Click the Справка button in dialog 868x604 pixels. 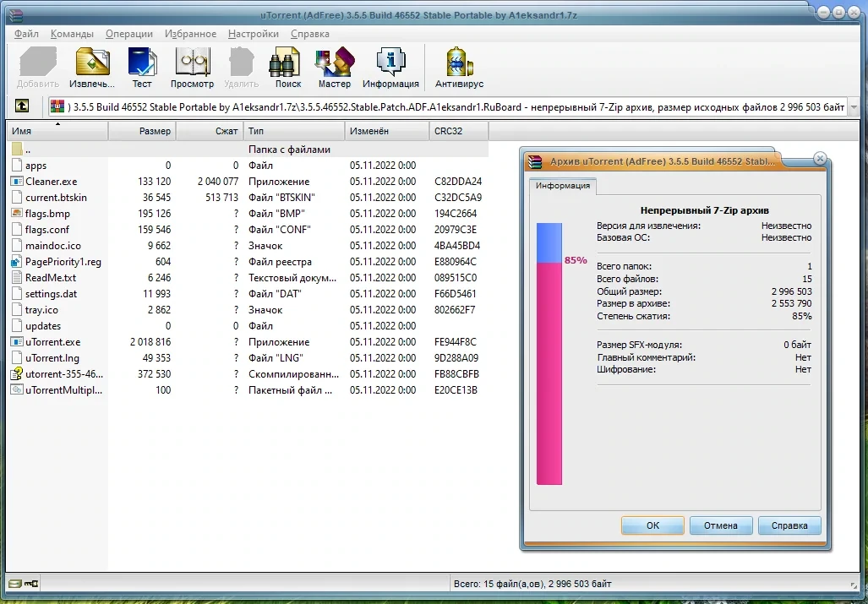click(789, 525)
